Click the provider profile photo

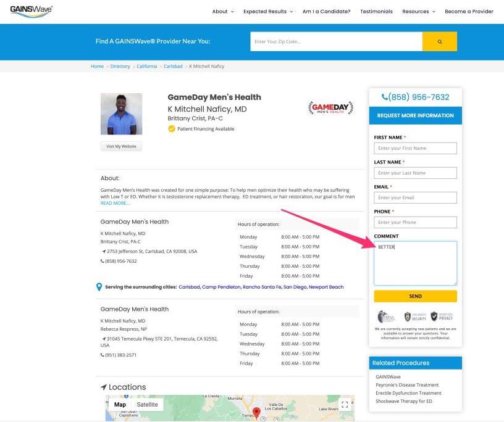click(121, 114)
